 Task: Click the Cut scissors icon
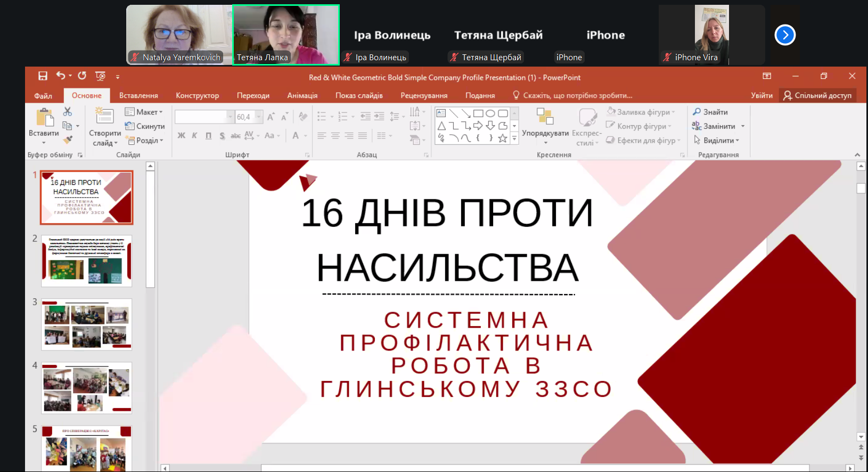tap(67, 111)
